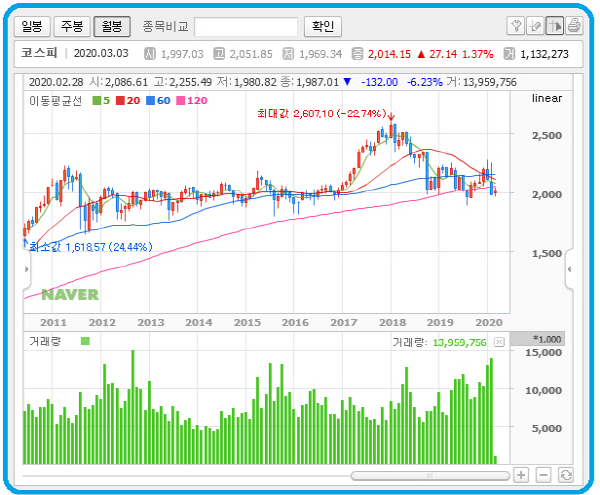The height and width of the screenshot is (495, 600).
Task: Select the draw-line pencil tool
Action: (x=535, y=26)
